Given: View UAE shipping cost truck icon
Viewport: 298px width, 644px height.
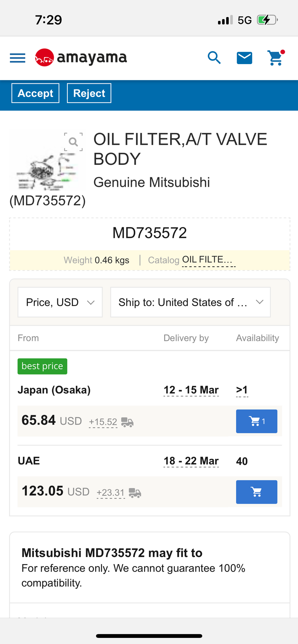Looking at the screenshot, I should 135,493.
